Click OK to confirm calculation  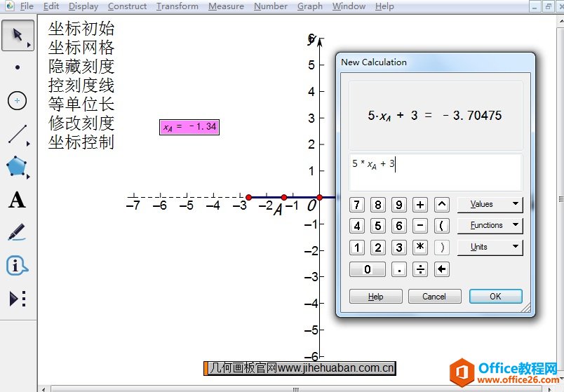click(x=495, y=297)
